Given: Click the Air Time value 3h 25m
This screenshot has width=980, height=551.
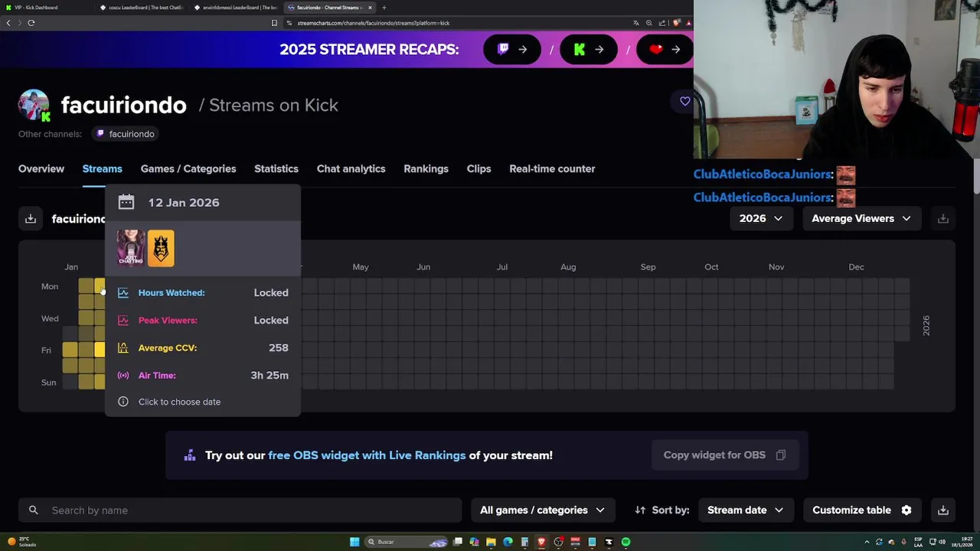Looking at the screenshot, I should tap(269, 375).
